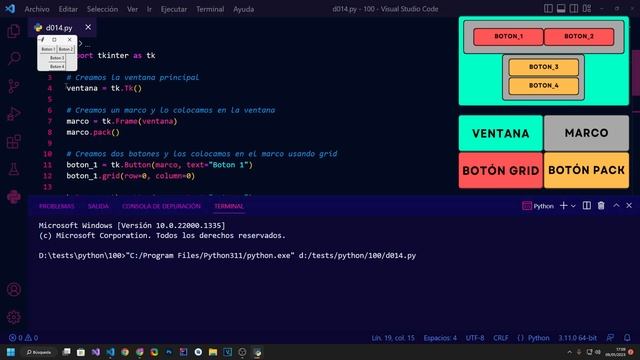
Task: Select the 3.11.0 64-bit interpreter entry
Action: [578, 338]
